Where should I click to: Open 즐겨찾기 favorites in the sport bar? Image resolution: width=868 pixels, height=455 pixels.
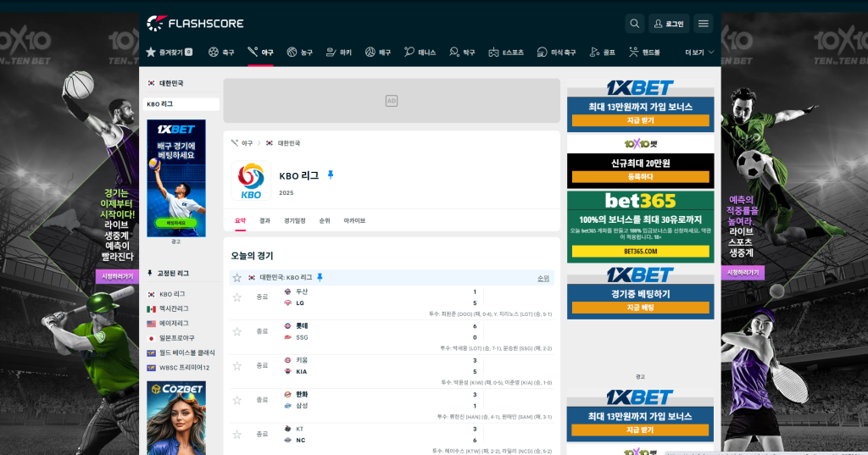170,52
